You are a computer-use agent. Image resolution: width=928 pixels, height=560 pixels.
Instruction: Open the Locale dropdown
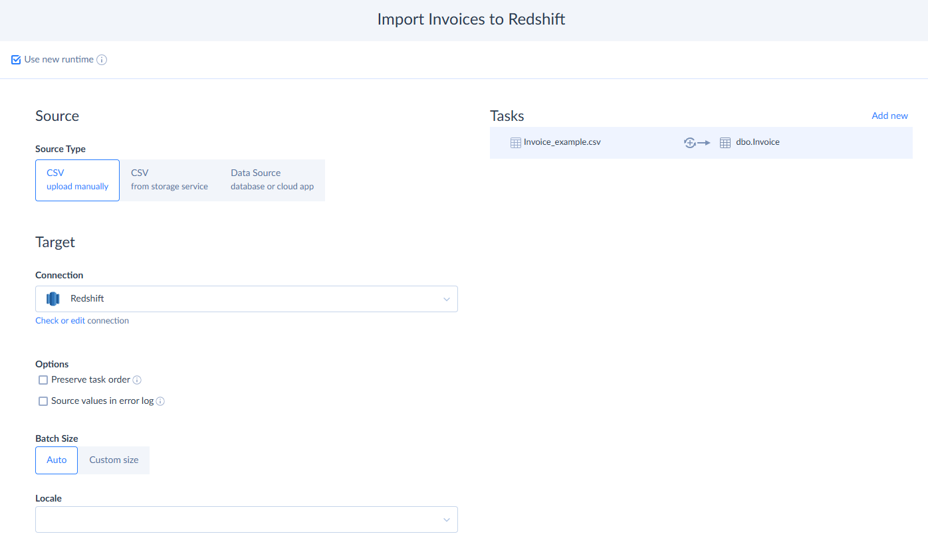point(246,519)
